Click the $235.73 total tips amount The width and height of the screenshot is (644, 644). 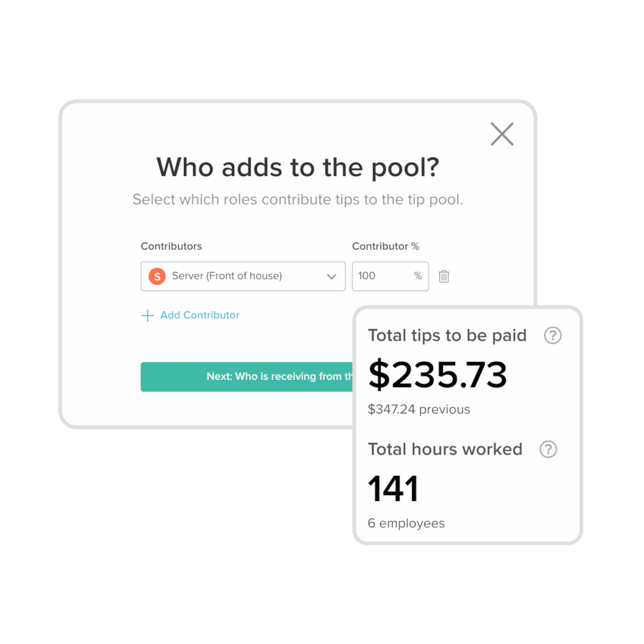click(x=437, y=375)
